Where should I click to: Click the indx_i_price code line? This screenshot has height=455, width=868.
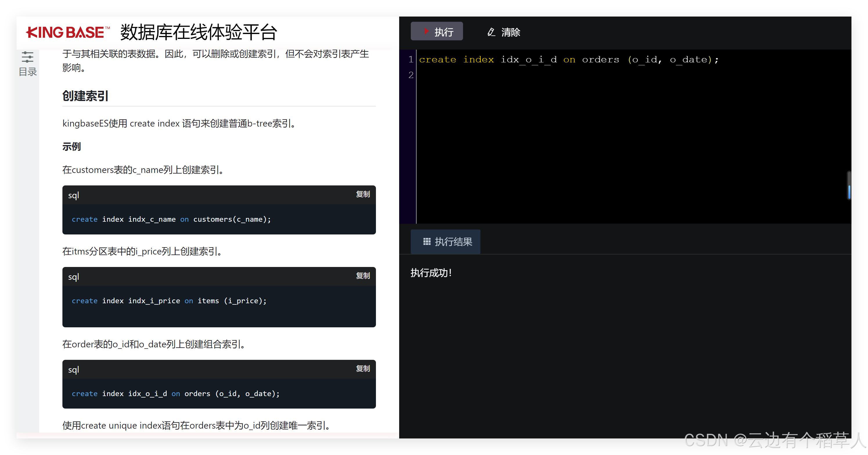pos(169,301)
